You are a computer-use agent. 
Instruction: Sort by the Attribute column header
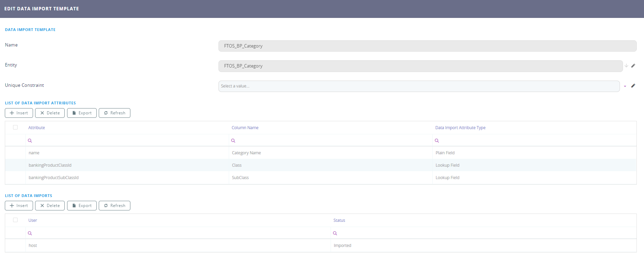pos(36,128)
